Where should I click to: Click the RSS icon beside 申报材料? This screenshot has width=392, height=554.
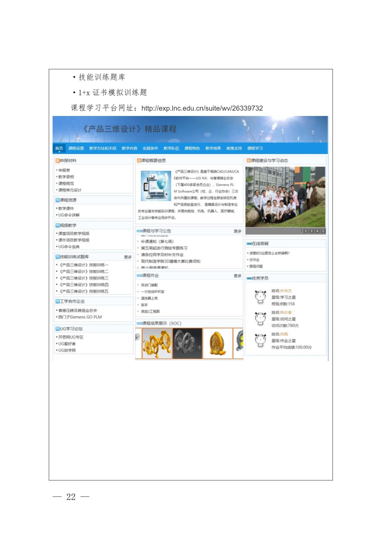(58, 161)
